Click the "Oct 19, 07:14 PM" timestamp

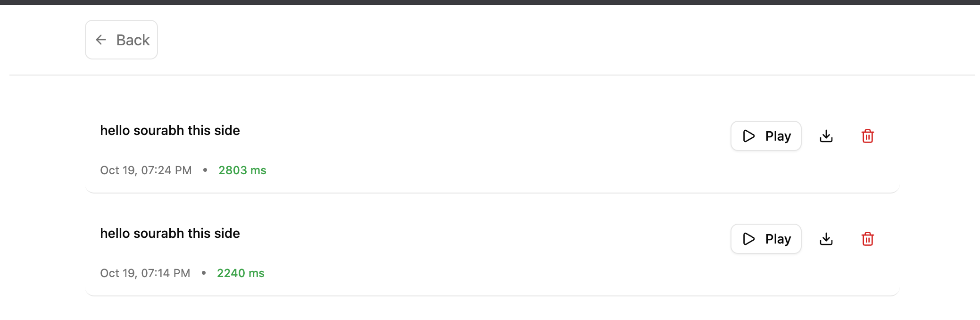point(145,273)
